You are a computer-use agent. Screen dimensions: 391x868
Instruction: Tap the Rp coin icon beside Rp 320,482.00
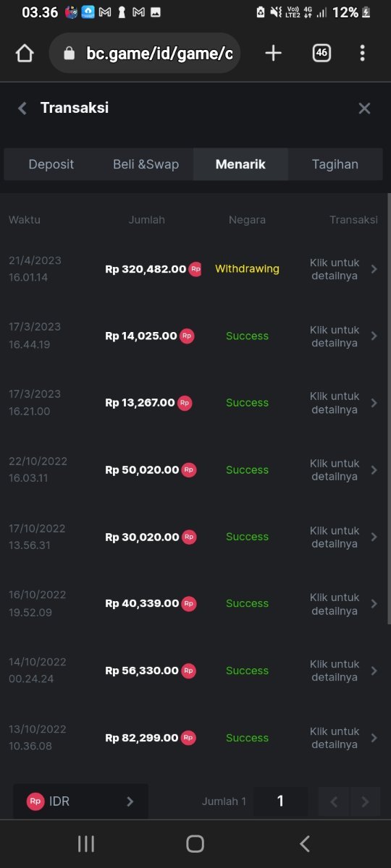pos(195,269)
